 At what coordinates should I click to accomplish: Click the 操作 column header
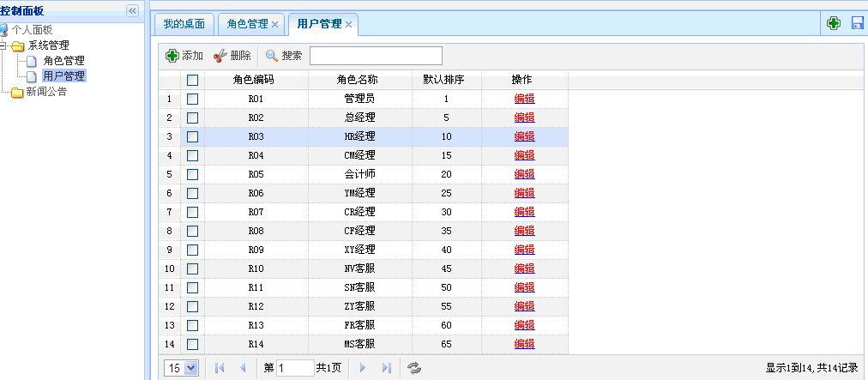(x=525, y=81)
